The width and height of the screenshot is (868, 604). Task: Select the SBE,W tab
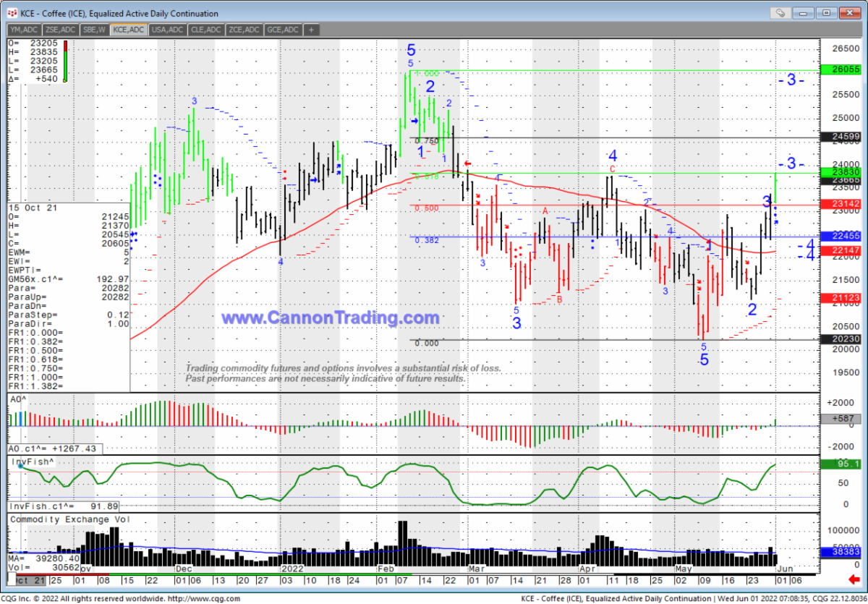[95, 30]
